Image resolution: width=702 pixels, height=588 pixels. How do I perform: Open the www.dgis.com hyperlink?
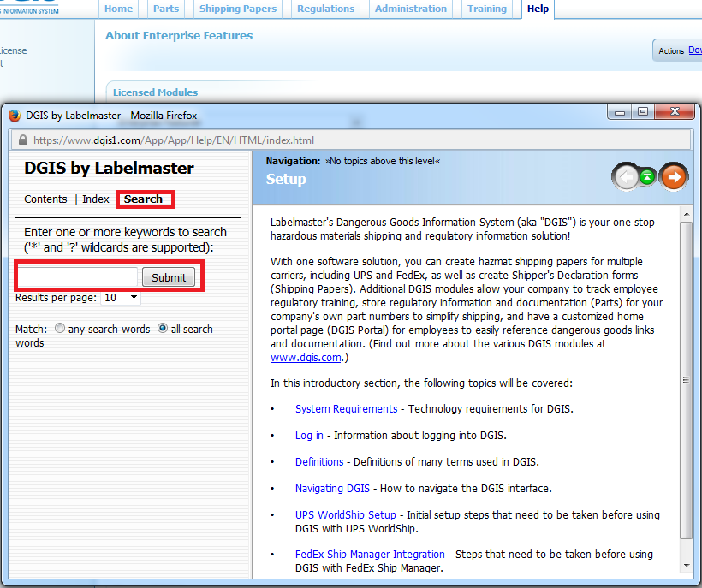(x=306, y=358)
